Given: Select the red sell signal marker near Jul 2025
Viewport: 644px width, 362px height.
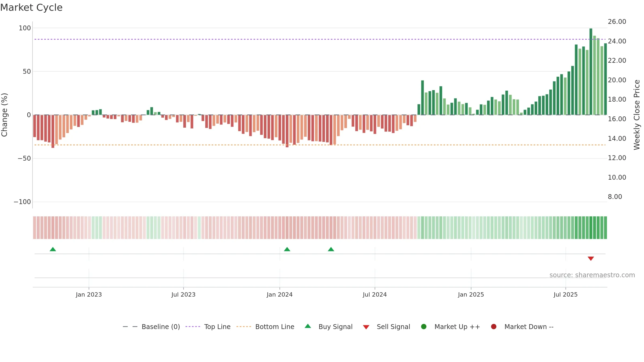Looking at the screenshot, I should click(591, 258).
